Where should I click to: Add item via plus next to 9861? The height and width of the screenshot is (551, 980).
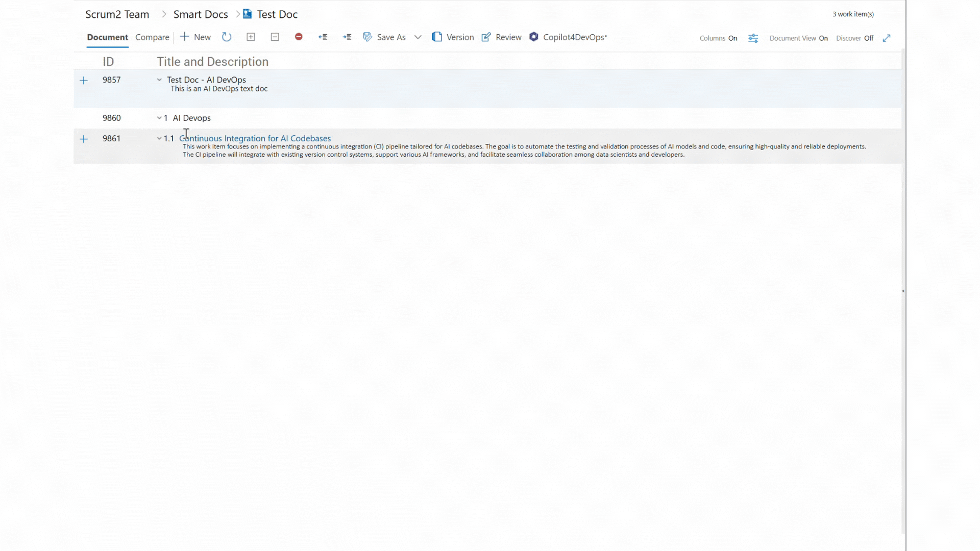(x=84, y=139)
